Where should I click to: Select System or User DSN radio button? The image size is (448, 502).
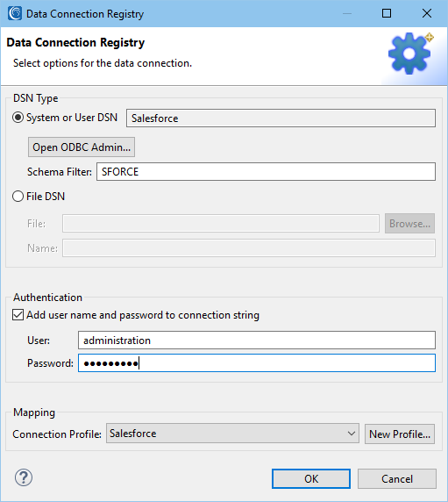click(x=18, y=118)
